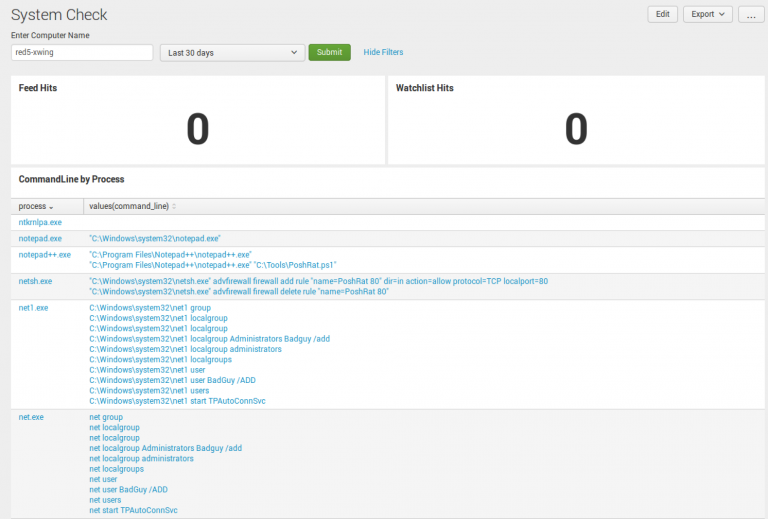Click the Watchlist Hits count value
768x519 pixels.
coord(575,129)
